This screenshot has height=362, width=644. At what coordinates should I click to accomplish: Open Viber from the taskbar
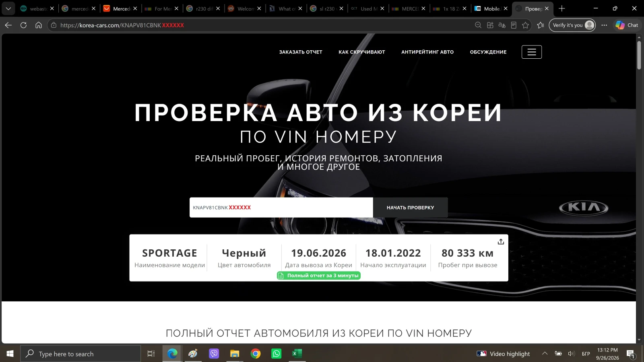[214, 354]
